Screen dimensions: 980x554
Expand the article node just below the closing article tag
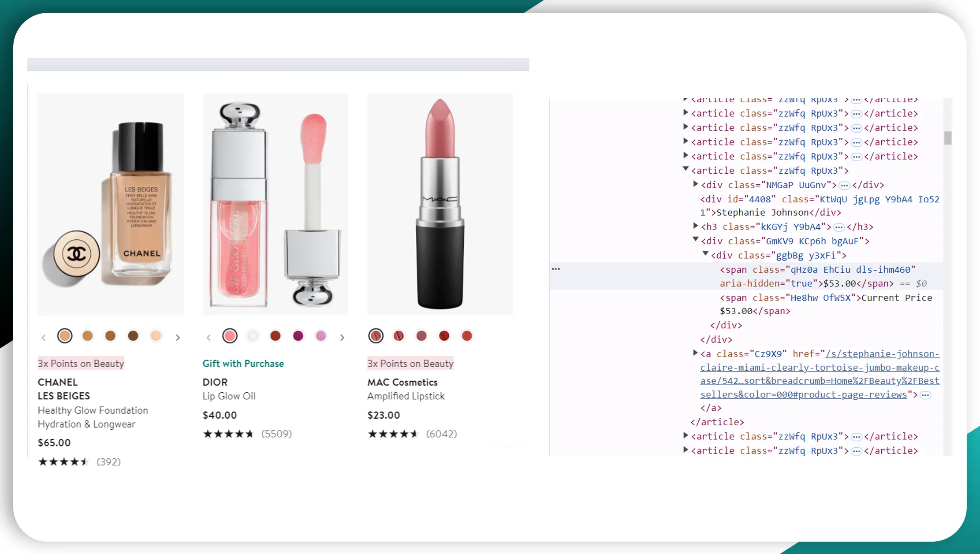click(x=686, y=435)
